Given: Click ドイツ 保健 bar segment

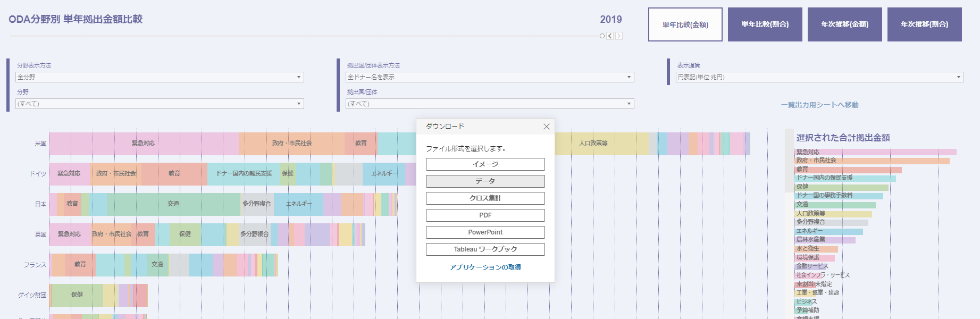Looking at the screenshot, I should click(288, 174).
